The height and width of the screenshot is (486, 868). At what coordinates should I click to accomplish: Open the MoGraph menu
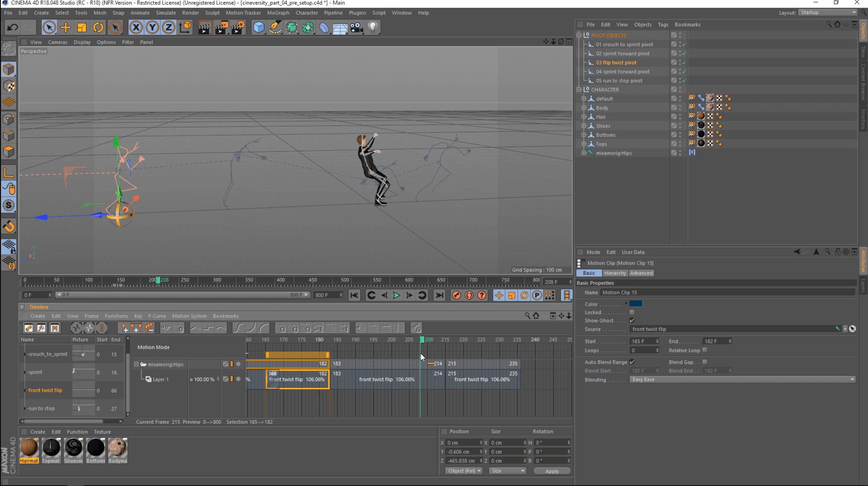click(278, 13)
